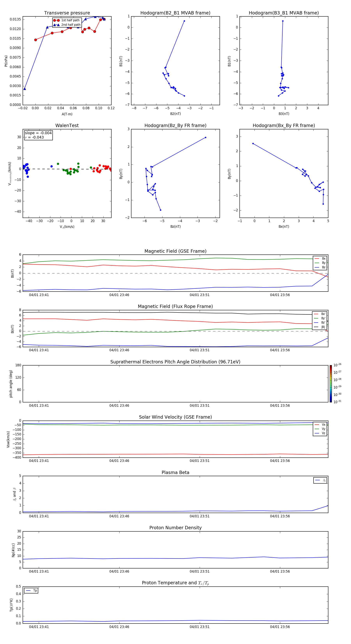Click the lowest blue triangle in Transverse pressure plot
351x644 pixels.
pyautogui.click(x=25, y=89)
